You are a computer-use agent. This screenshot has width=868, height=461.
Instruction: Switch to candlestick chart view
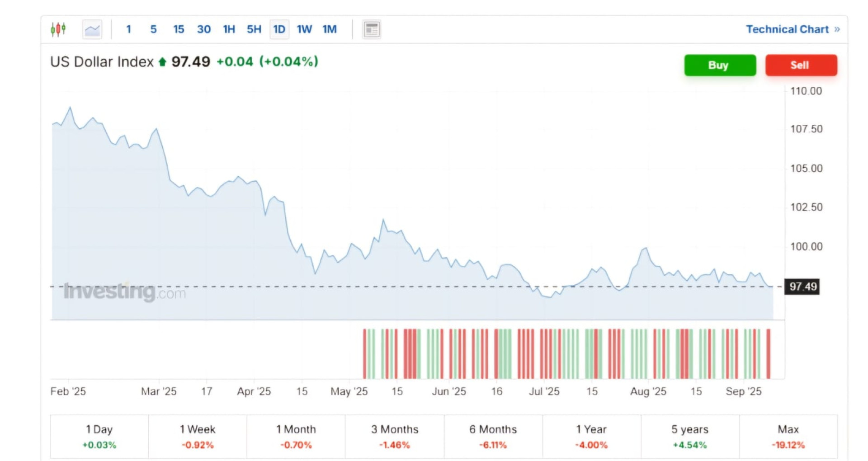click(x=58, y=29)
